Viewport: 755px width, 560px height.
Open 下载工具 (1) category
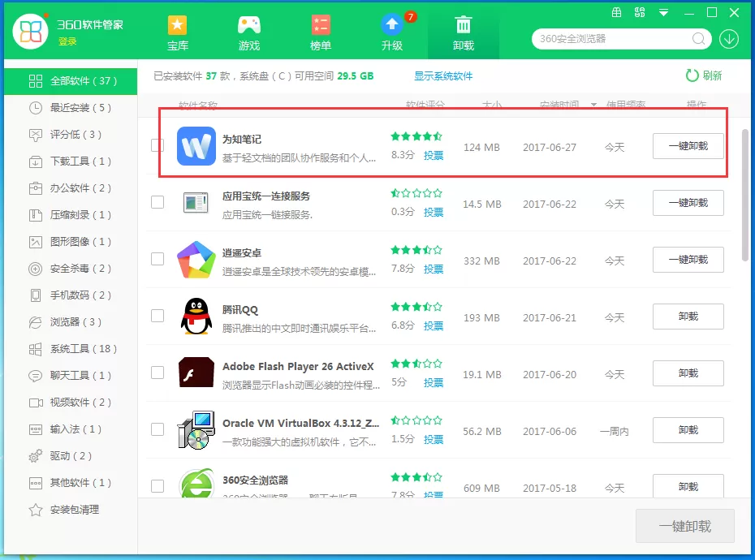click(71, 162)
